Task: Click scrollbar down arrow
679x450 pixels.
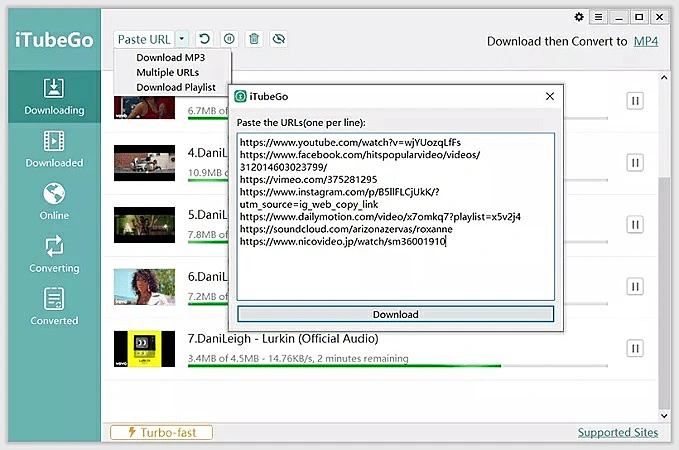Action: (x=664, y=416)
